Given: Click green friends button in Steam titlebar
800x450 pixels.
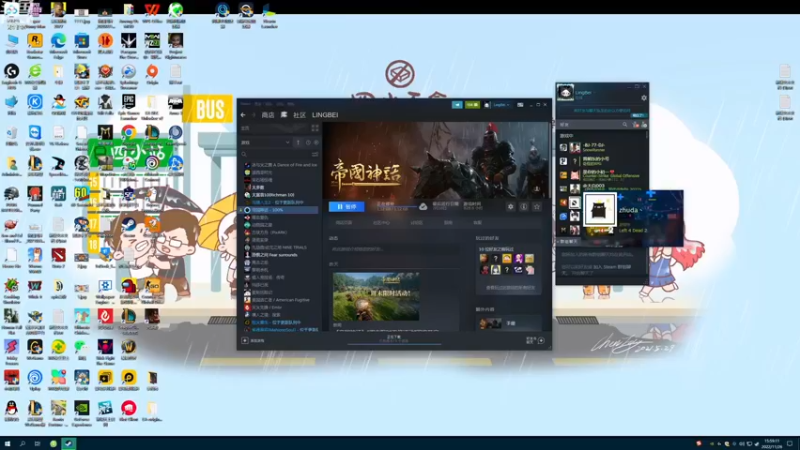Looking at the screenshot, I should (472, 105).
